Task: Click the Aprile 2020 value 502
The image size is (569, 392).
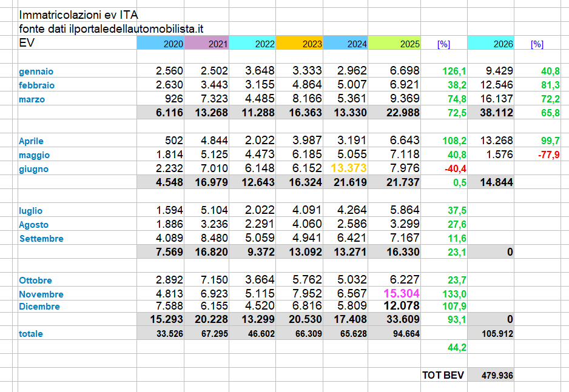Action: 174,140
